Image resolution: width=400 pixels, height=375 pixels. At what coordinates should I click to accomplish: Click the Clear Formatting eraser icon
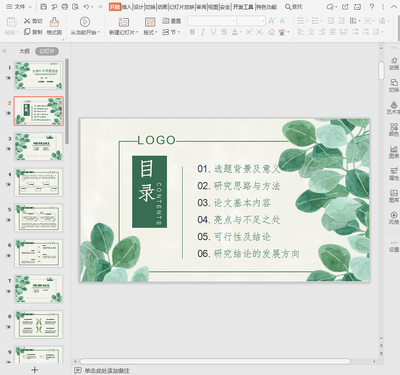272,32
